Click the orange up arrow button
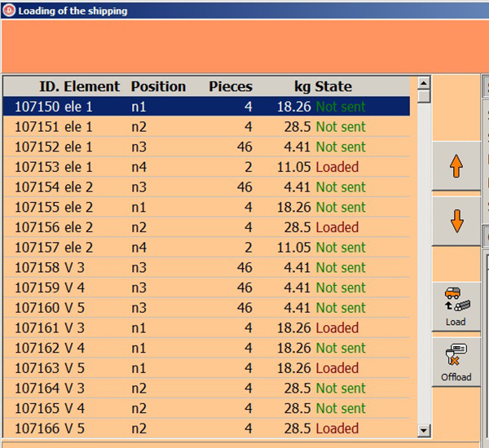 (x=456, y=166)
